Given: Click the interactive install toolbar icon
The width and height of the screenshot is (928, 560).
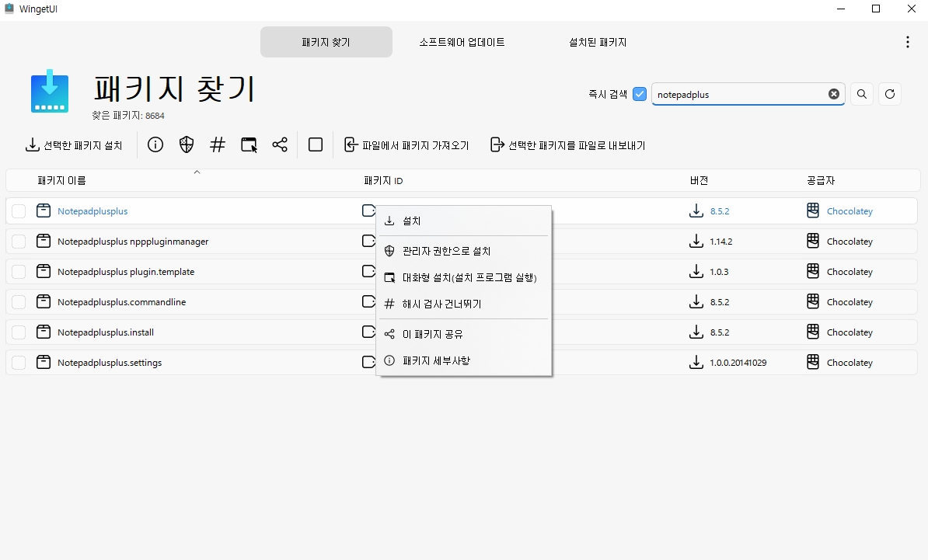Looking at the screenshot, I should coord(249,144).
